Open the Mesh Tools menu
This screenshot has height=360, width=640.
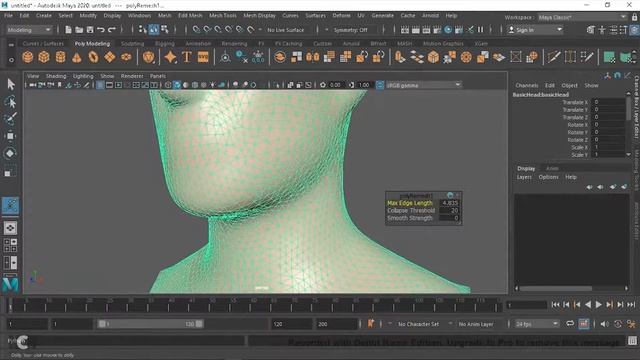tap(223, 16)
